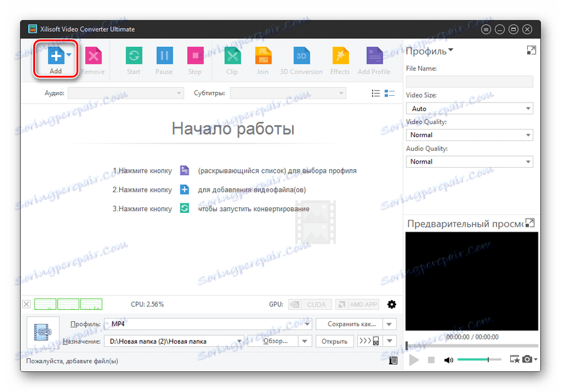Screen dimensions: 561x392
Task: Open the title bar menu icon
Action: pos(486,29)
